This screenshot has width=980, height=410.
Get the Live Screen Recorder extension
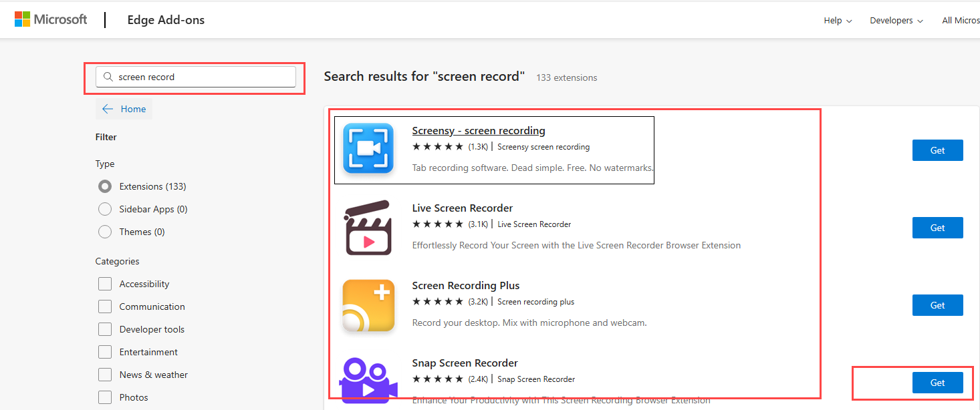click(937, 228)
